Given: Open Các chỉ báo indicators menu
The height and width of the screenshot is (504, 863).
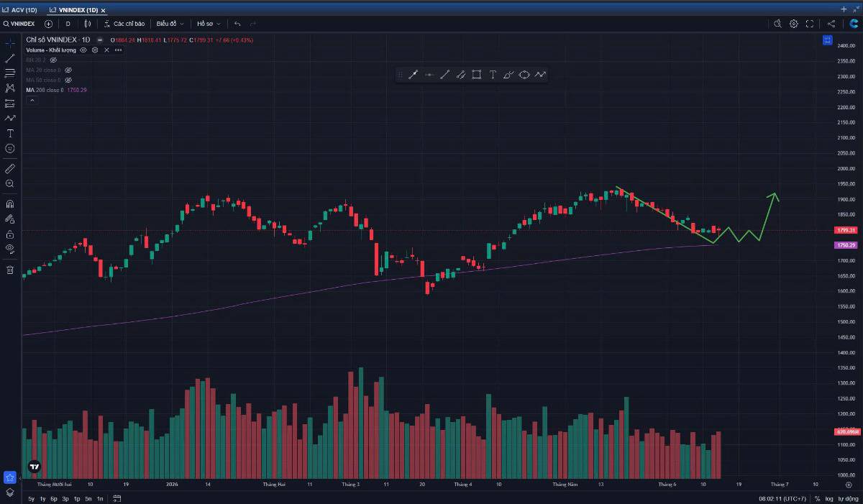Looking at the screenshot, I should click(x=124, y=24).
